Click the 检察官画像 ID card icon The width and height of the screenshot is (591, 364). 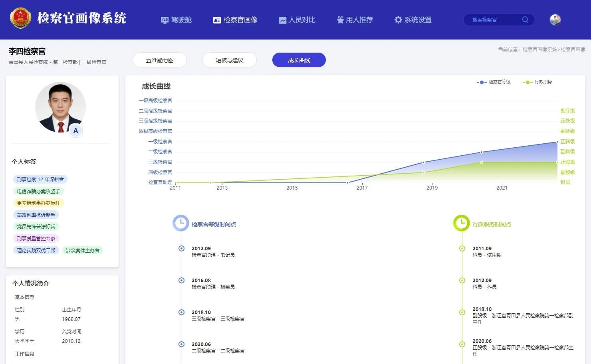click(217, 20)
